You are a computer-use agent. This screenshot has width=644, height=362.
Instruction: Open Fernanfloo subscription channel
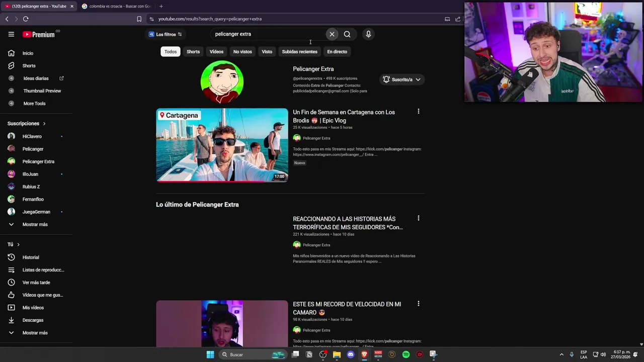point(33,200)
